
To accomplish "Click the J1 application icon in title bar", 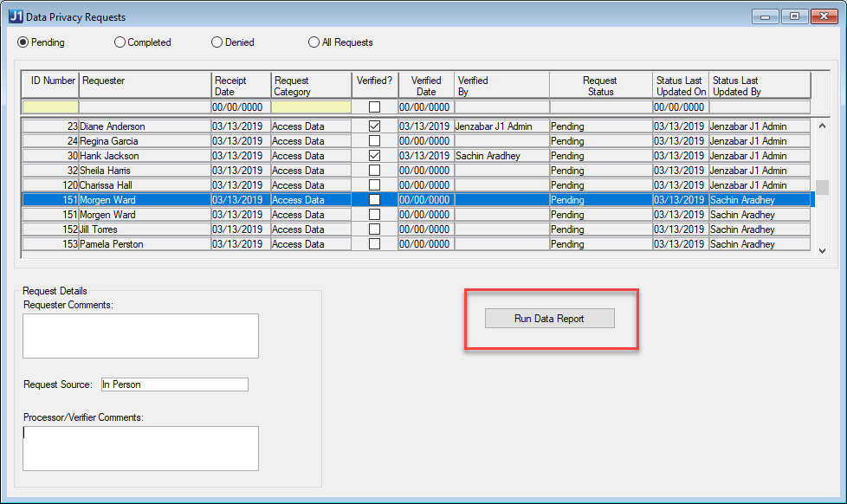I will click(x=16, y=16).
